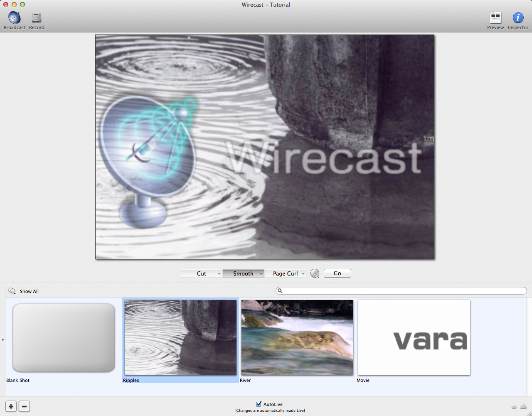Select the River shot thumbnail

tap(297, 337)
